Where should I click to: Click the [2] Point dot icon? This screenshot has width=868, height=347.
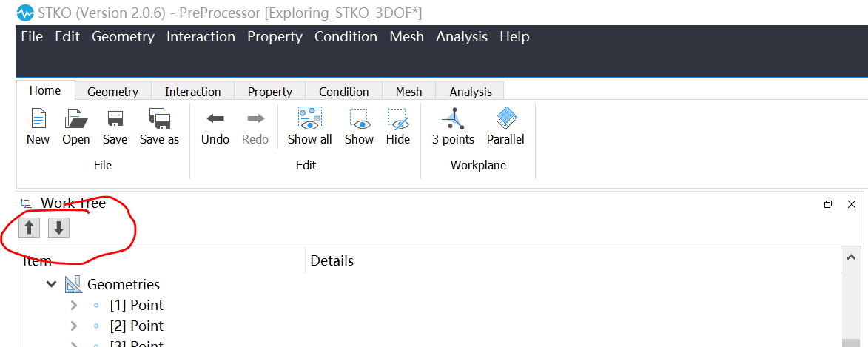coord(96,326)
